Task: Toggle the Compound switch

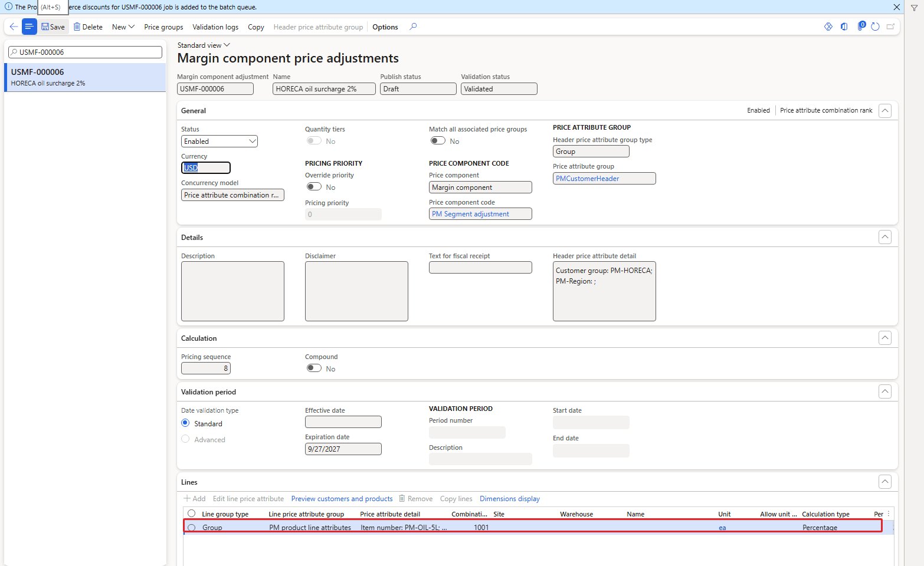Action: point(314,368)
